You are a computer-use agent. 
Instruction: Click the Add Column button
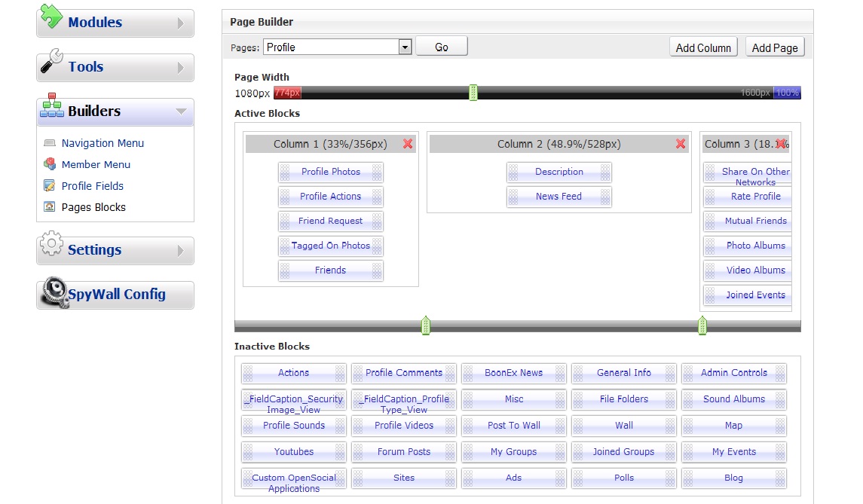click(x=703, y=47)
